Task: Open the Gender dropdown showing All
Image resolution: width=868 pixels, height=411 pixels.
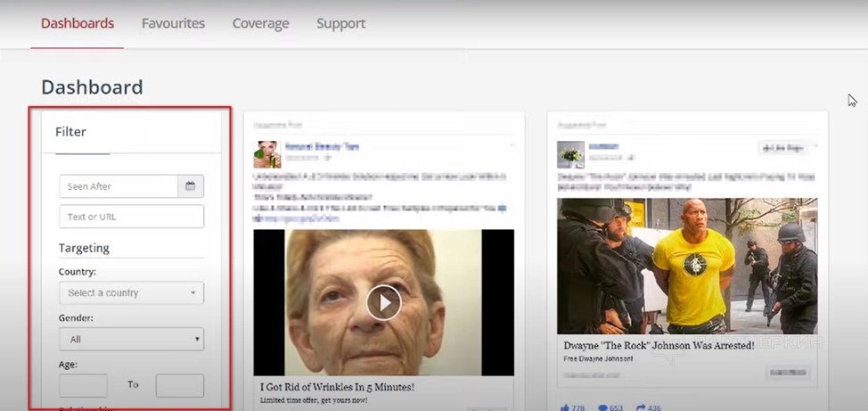Action: click(132, 339)
